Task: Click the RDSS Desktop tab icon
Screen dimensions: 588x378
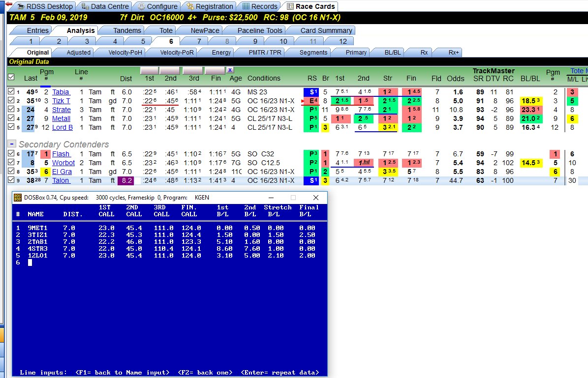Action: [21, 6]
